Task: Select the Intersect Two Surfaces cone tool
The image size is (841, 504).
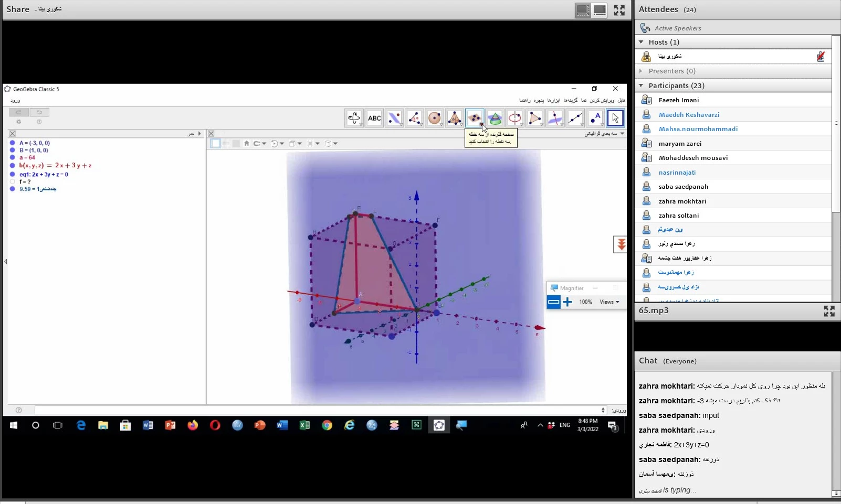Action: [x=495, y=118]
